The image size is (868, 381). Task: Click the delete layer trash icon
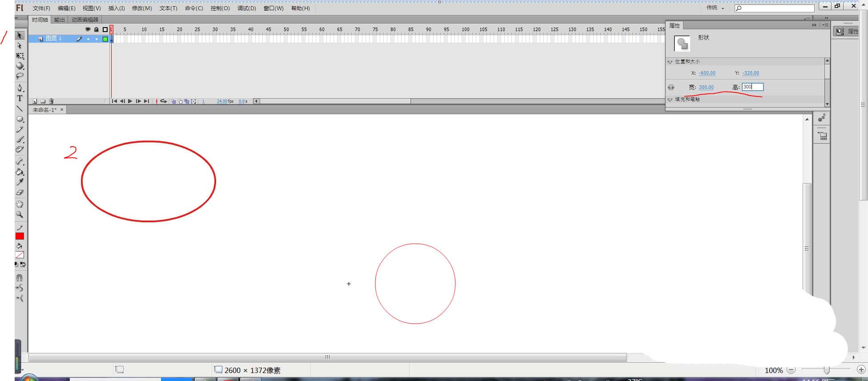tap(51, 101)
